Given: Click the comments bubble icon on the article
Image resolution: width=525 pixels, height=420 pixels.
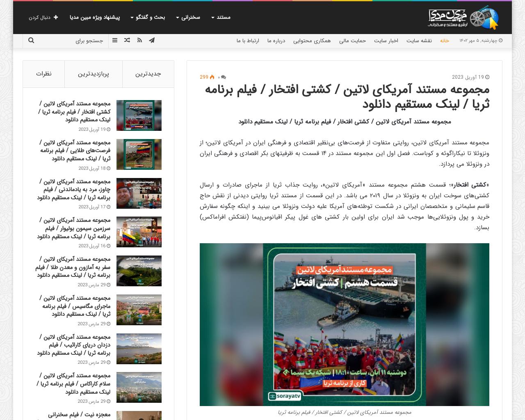Looking at the screenshot, I should [x=223, y=76].
